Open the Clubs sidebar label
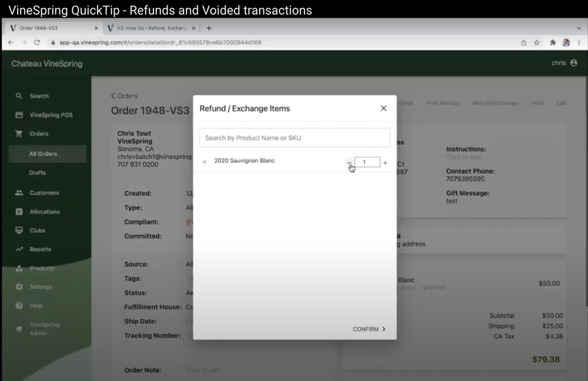The height and width of the screenshot is (381, 588). tap(38, 230)
